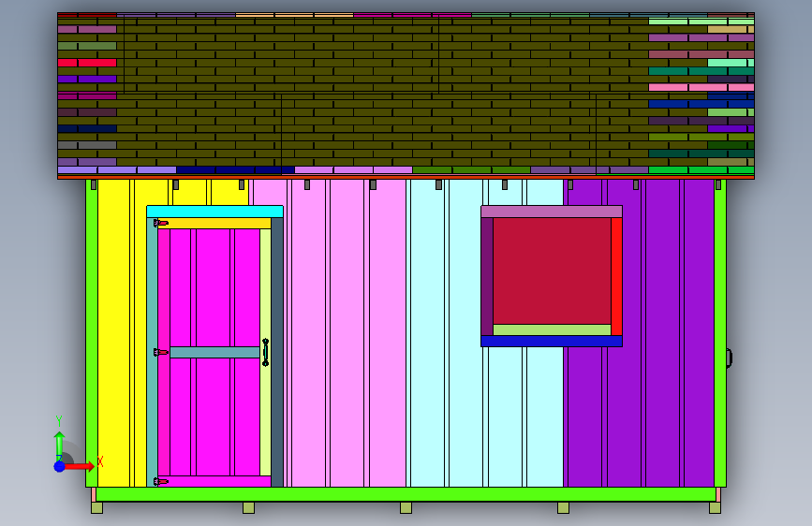The width and height of the screenshot is (812, 526).
Task: Select the rightmost foundation block
Action: 716,508
